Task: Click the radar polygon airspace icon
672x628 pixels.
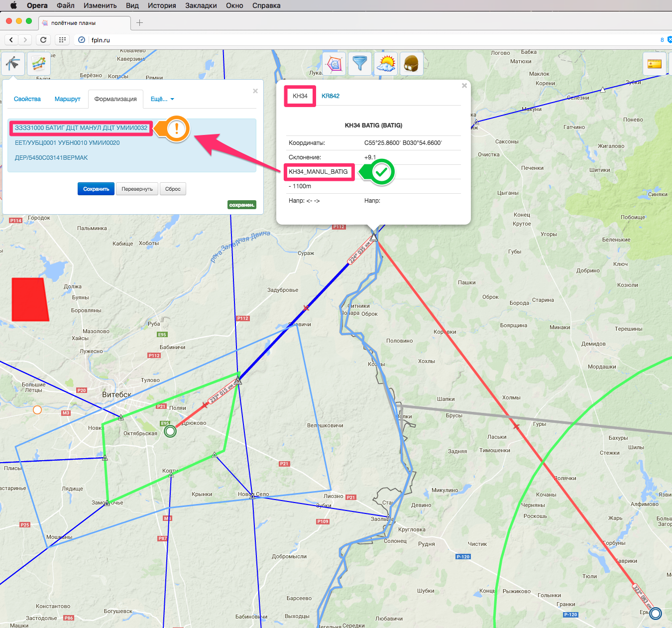Action: 334,64
